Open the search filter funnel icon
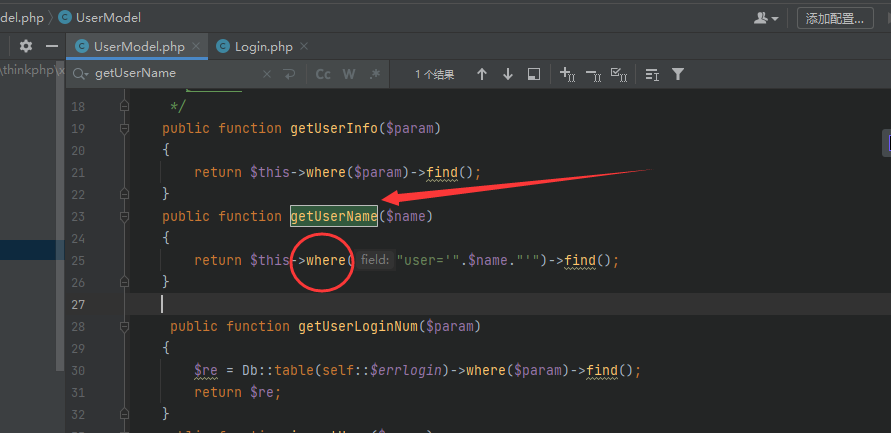Screen dimensions: 891x433 tap(677, 74)
